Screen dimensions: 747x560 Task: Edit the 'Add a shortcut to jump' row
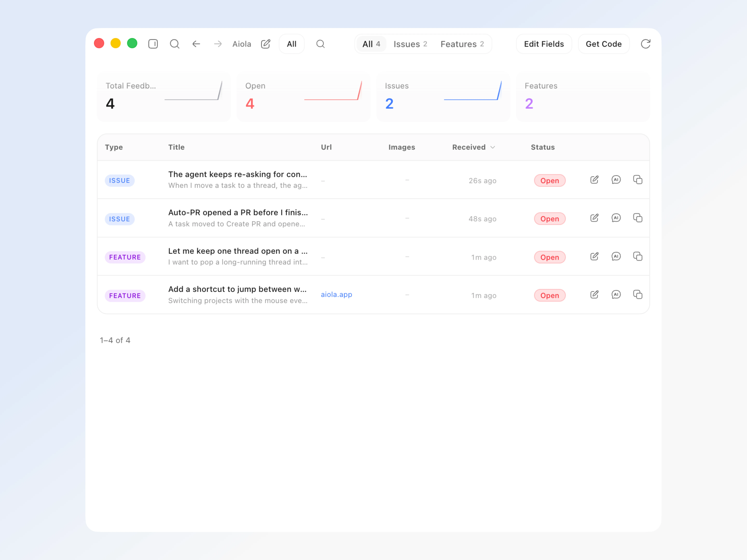[594, 295]
